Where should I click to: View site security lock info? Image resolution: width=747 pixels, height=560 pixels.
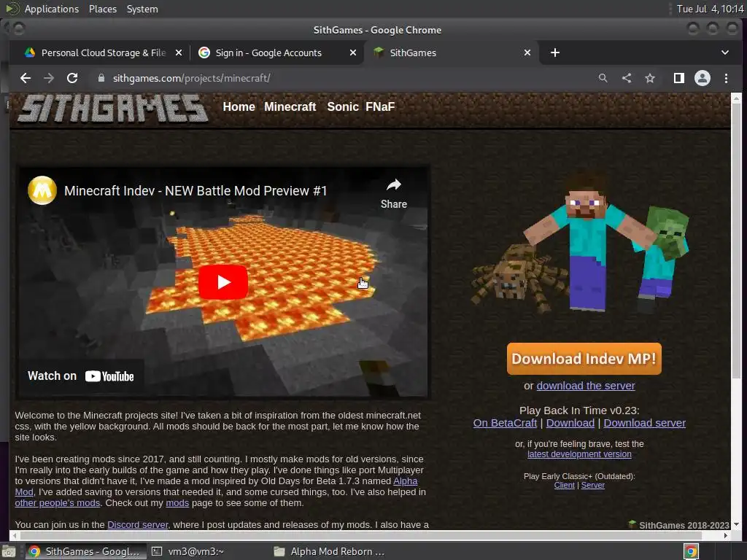[x=101, y=78]
